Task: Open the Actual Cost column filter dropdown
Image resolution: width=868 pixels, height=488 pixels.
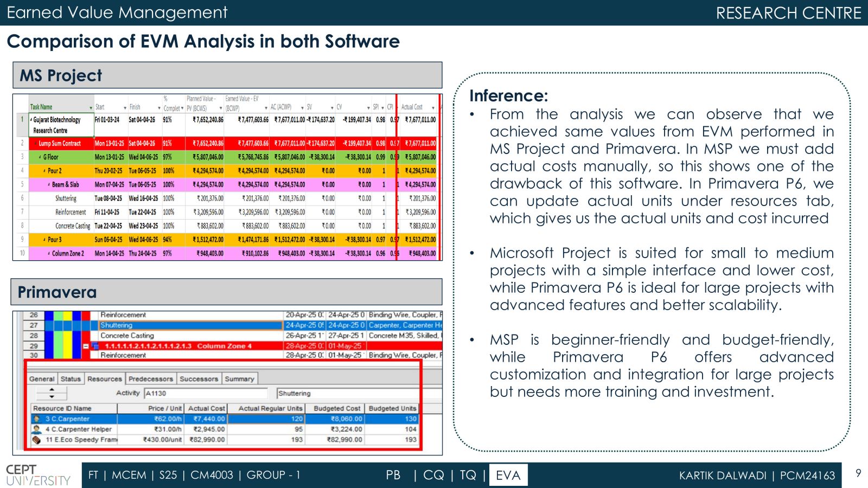Action: [x=433, y=107]
